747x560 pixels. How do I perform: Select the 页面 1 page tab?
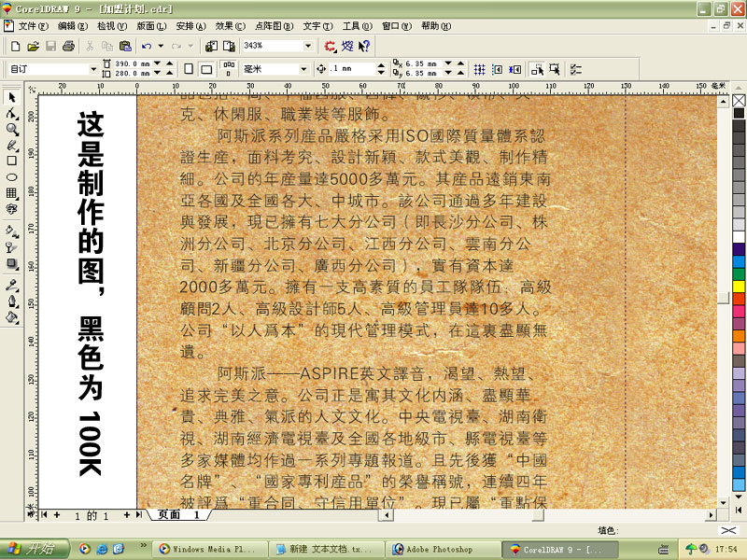[178, 515]
